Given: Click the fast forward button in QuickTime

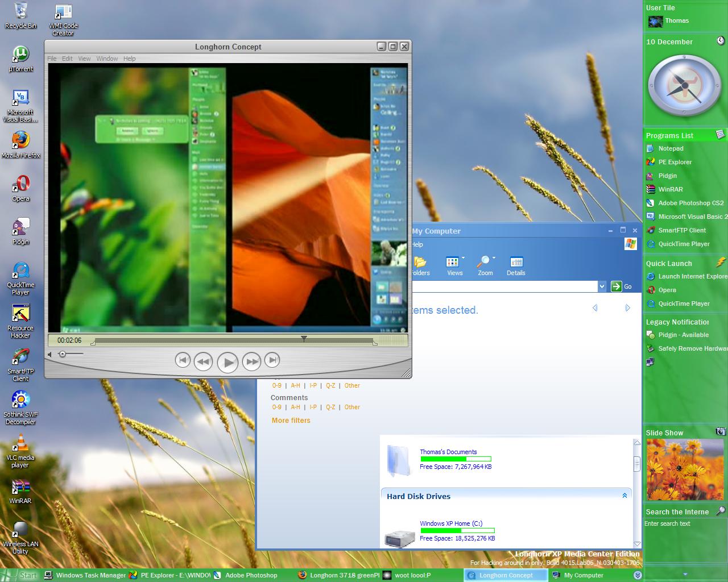Looking at the screenshot, I should point(251,361).
